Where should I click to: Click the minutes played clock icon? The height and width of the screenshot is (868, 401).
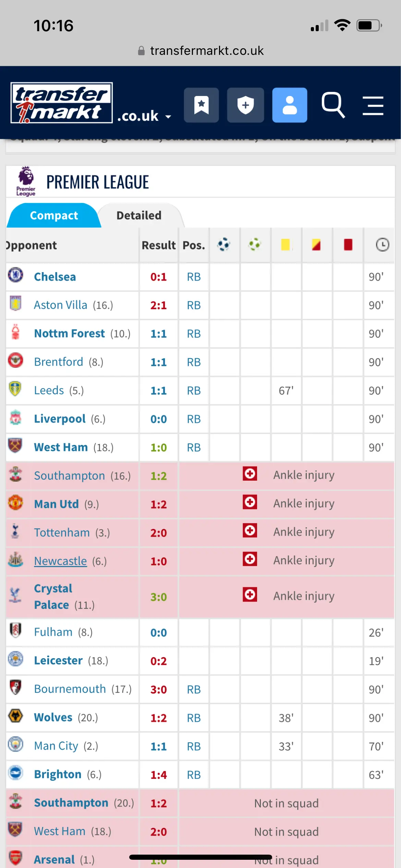pyautogui.click(x=382, y=245)
